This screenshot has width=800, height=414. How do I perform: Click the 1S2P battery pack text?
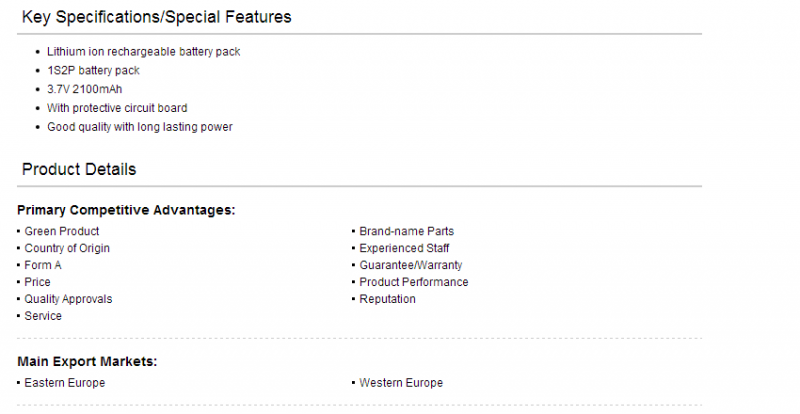coord(93,70)
